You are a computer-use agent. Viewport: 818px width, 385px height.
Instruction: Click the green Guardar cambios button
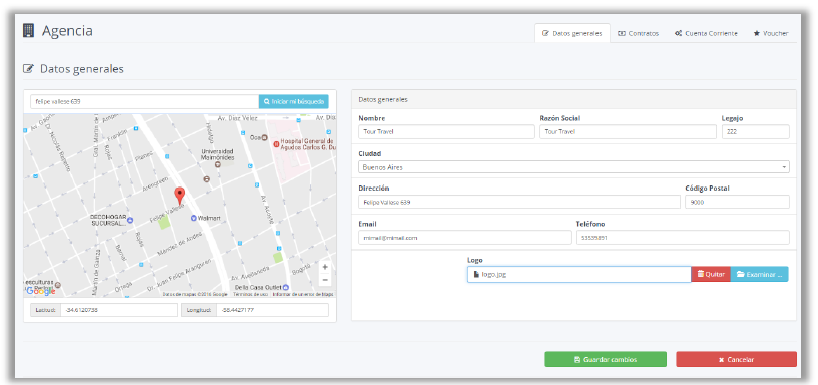point(605,359)
